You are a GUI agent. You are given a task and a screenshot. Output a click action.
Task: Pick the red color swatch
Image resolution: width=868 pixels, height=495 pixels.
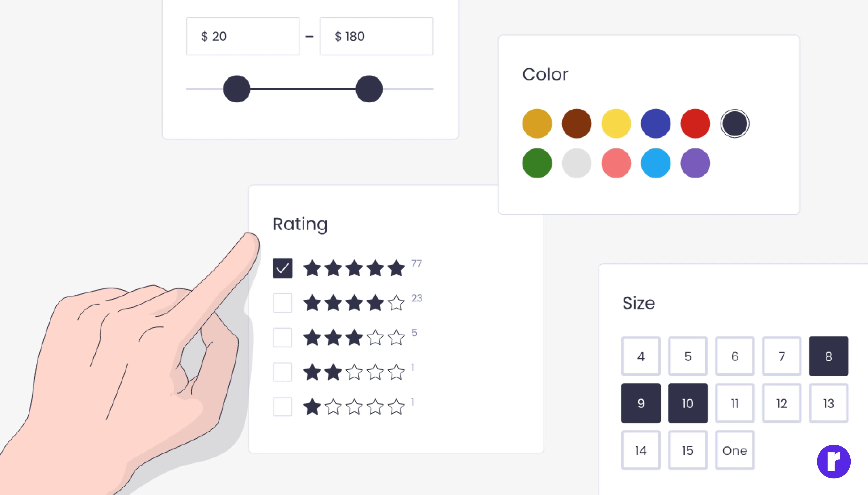point(695,123)
